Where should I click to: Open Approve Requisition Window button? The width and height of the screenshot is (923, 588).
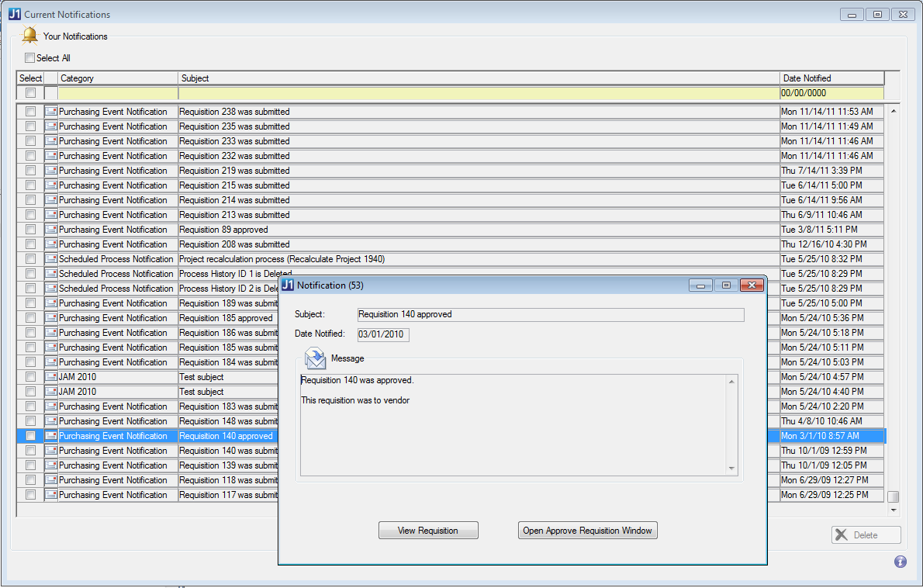point(588,531)
